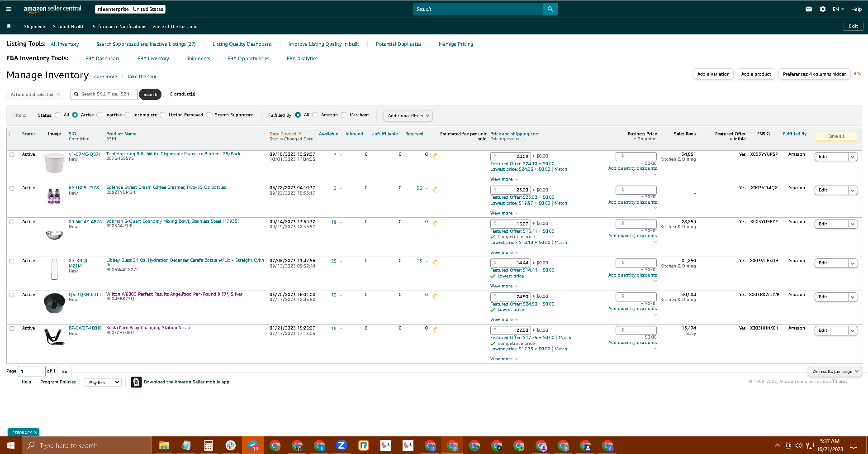Select the Amazon fulfilled-by filter
The image size is (868, 454).
315,115
